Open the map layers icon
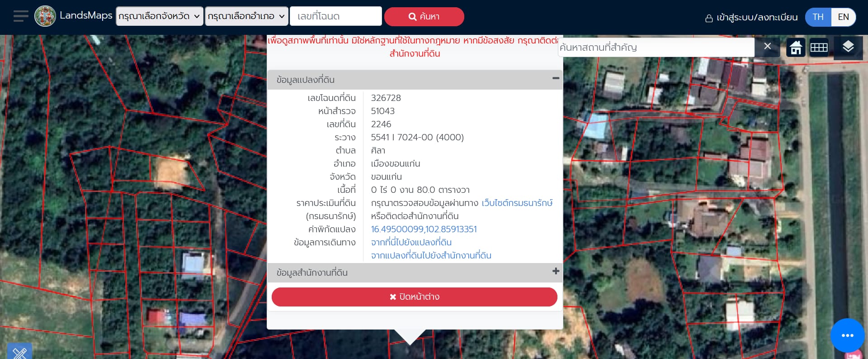 point(848,47)
